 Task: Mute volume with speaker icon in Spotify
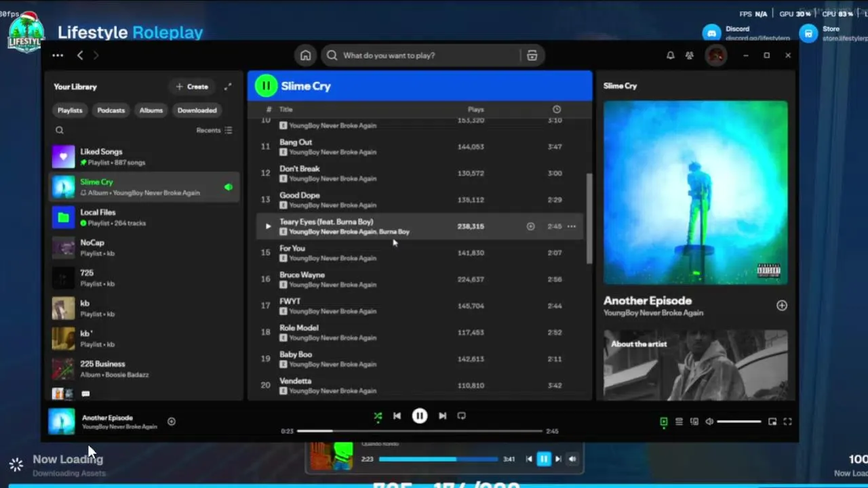click(x=709, y=422)
